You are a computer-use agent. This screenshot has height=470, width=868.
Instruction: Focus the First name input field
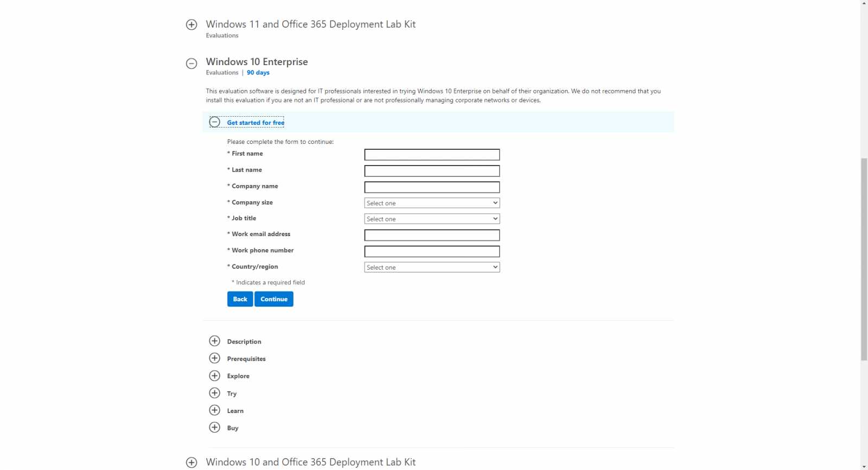tap(432, 155)
